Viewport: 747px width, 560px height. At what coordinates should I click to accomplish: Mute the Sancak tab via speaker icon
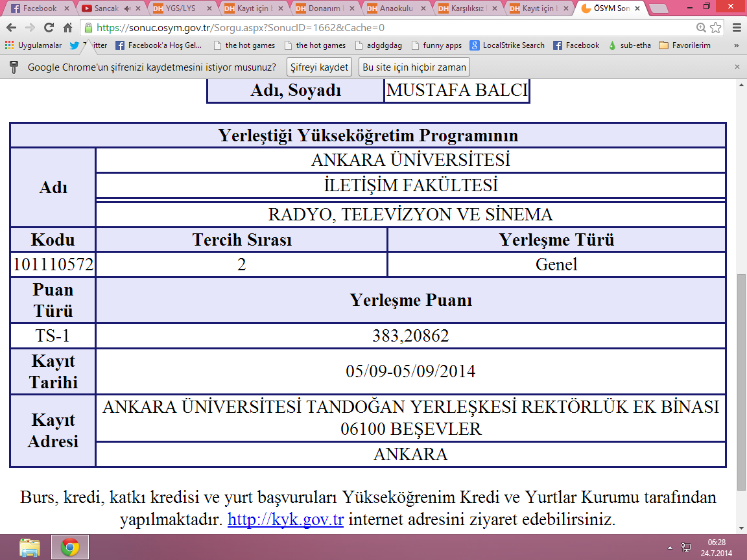point(127,8)
